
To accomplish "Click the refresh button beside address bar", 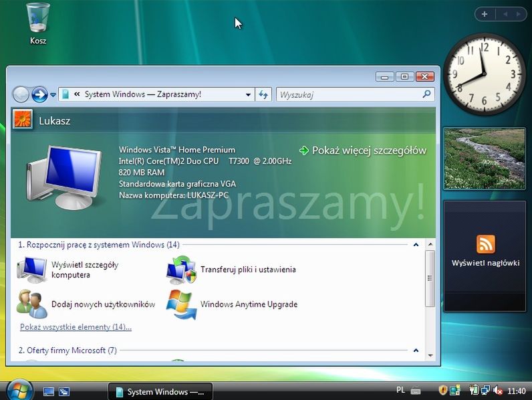I will (x=263, y=94).
